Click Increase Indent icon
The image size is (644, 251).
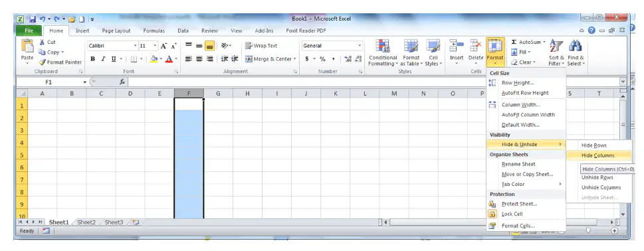(x=235, y=59)
